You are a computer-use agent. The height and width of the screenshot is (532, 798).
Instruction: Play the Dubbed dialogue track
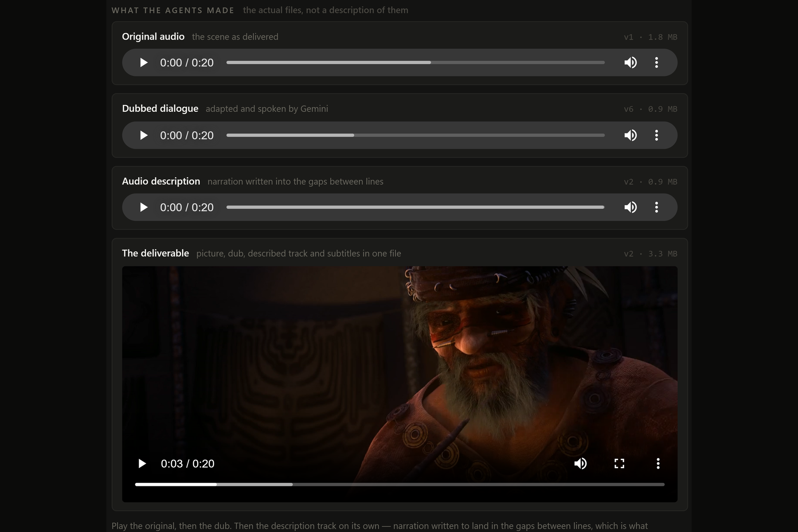[143, 135]
